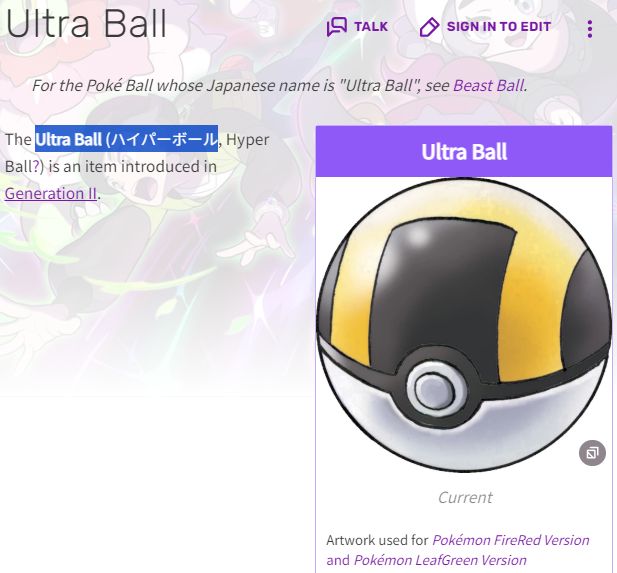Open the TALK page link
617x573 pixels.
[371, 27]
